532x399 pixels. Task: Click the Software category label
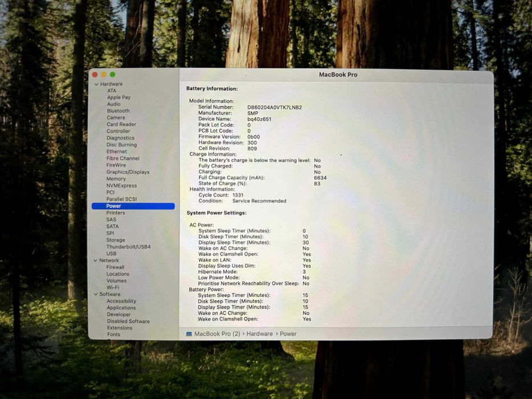pyautogui.click(x=109, y=294)
